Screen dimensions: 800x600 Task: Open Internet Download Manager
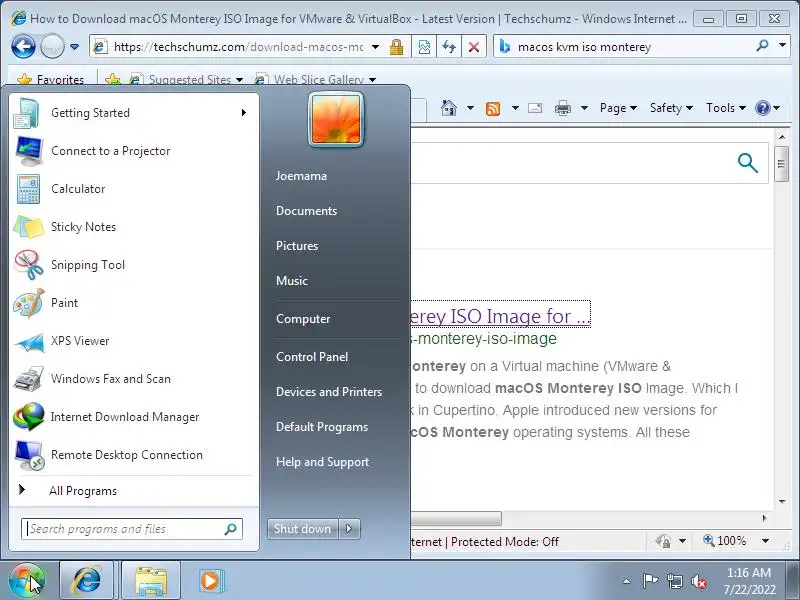[x=132, y=417]
